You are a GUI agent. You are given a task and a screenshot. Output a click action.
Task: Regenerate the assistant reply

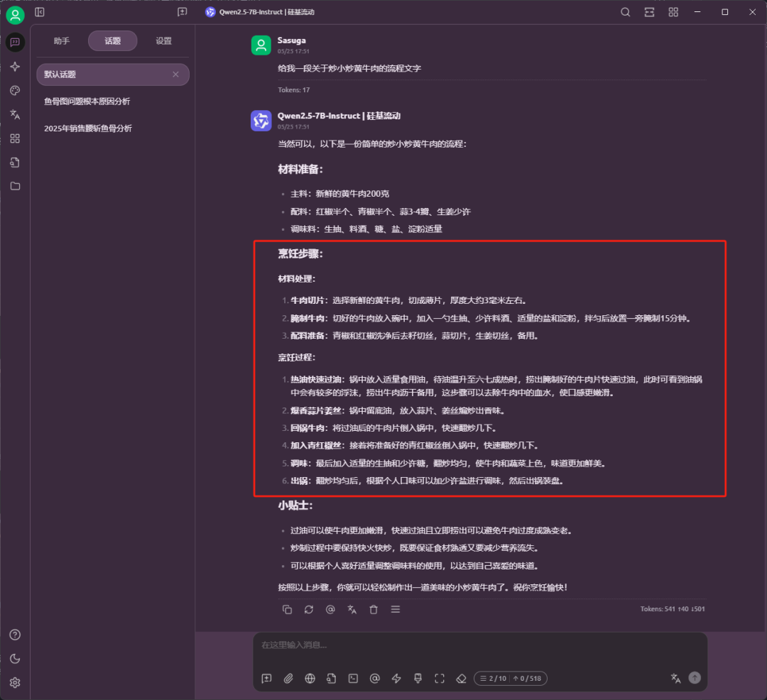tap(309, 610)
